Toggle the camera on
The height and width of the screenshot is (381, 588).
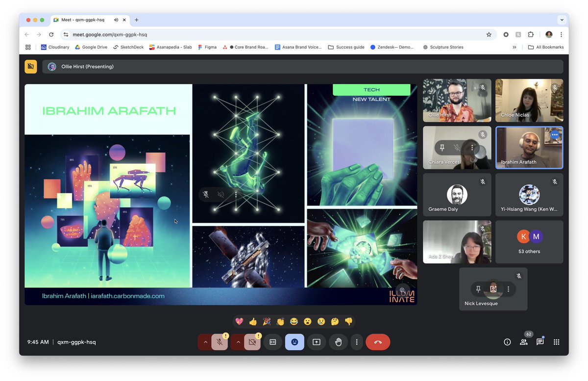(252, 342)
